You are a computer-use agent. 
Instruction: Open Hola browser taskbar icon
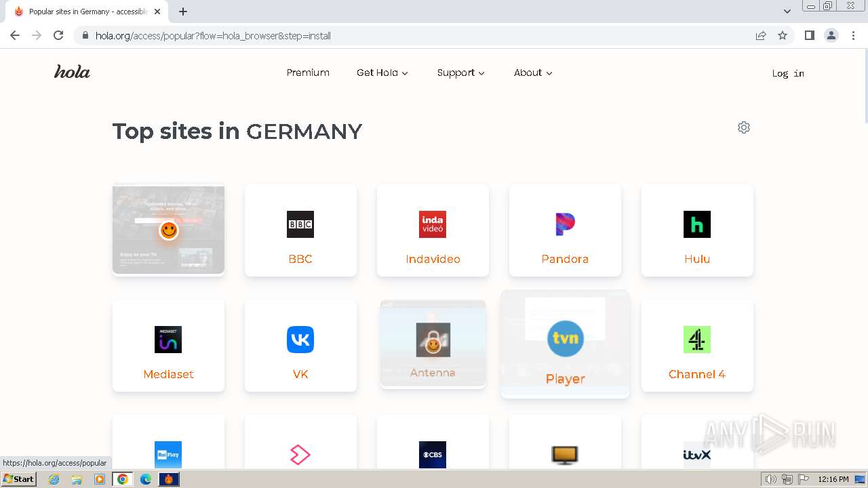[x=169, y=479]
